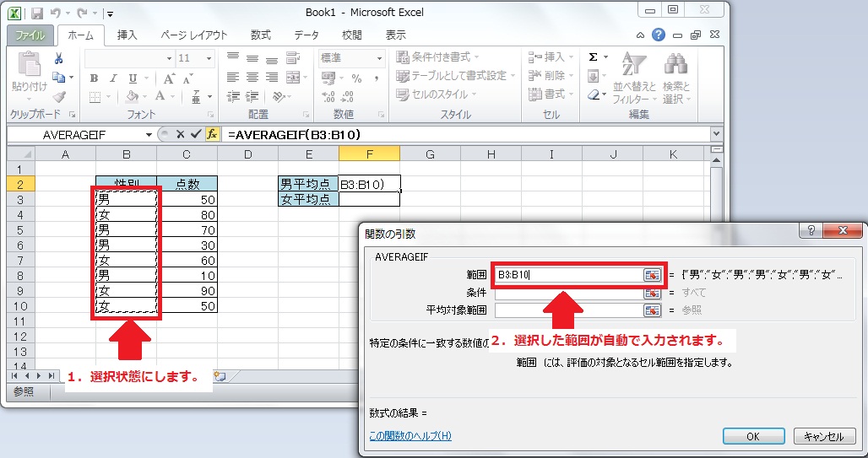Click the text orientation icon

tap(279, 97)
